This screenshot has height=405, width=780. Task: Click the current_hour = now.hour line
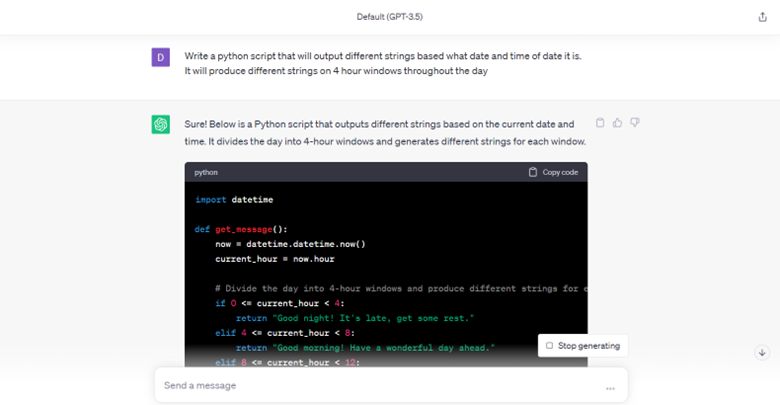click(x=275, y=259)
